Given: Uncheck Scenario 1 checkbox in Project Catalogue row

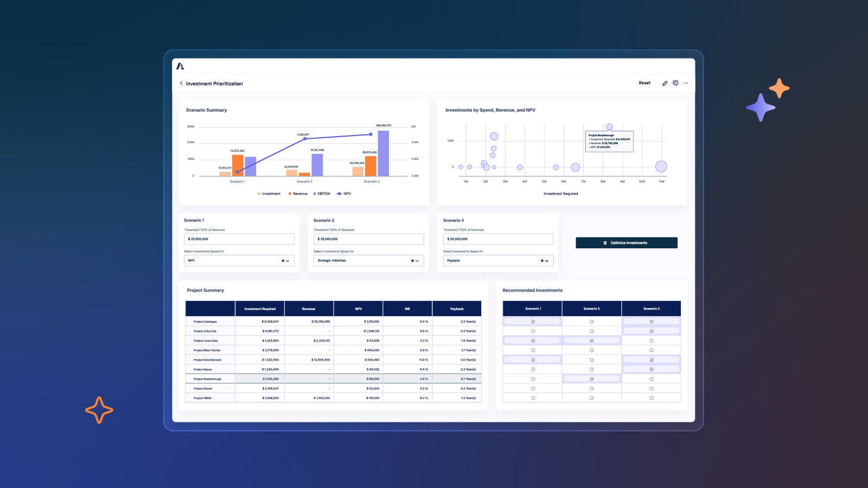Looking at the screenshot, I should click(533, 322).
